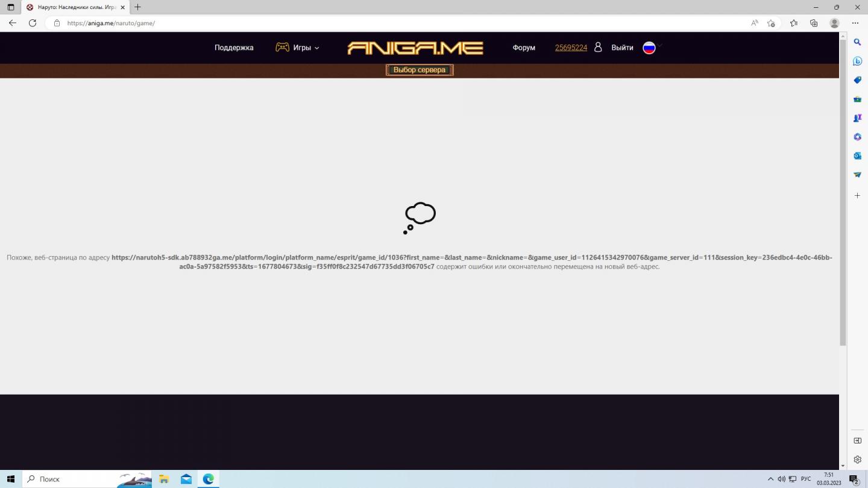This screenshot has width=868, height=488.
Task: Open browser Collections icon
Action: click(x=814, y=23)
